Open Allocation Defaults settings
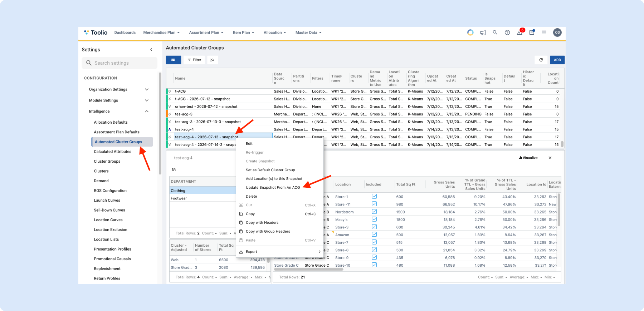 point(111,122)
